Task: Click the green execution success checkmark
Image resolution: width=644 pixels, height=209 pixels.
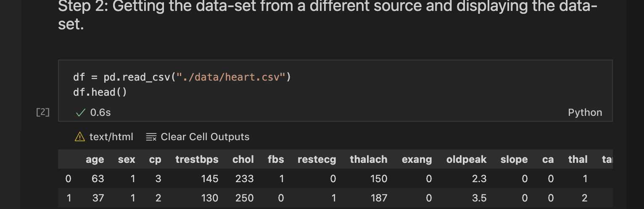Action: (x=80, y=112)
